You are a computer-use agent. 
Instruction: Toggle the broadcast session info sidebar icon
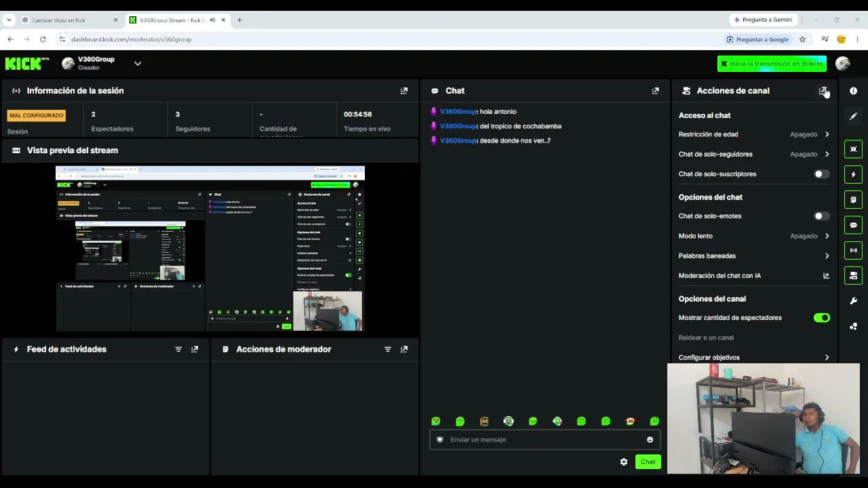(x=853, y=250)
